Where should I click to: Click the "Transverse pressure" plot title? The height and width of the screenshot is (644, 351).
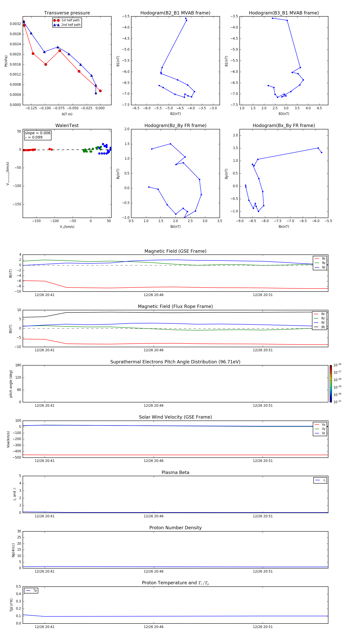click(x=67, y=13)
